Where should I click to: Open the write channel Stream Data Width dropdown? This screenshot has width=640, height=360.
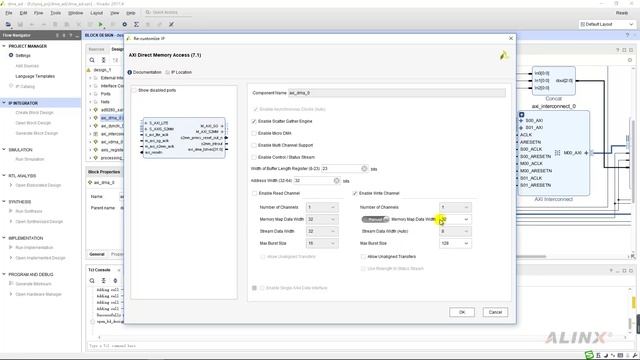tap(455, 231)
